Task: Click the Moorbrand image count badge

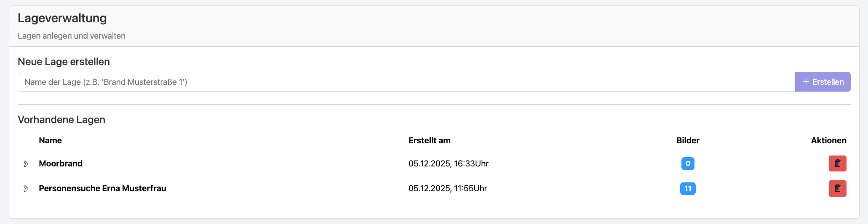Action: click(x=688, y=163)
